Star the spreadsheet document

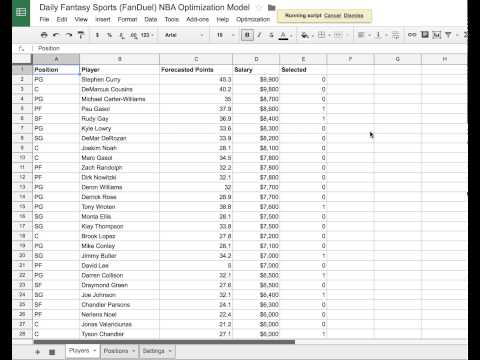click(x=259, y=7)
